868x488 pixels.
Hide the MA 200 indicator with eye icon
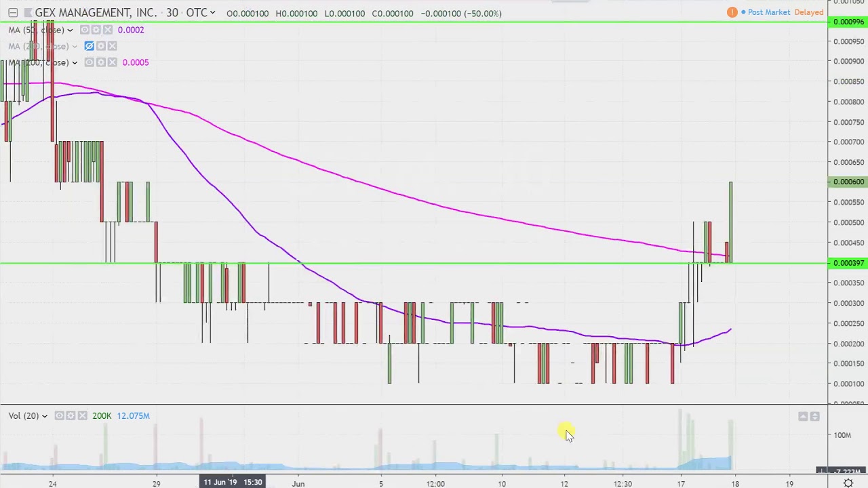(x=90, y=62)
